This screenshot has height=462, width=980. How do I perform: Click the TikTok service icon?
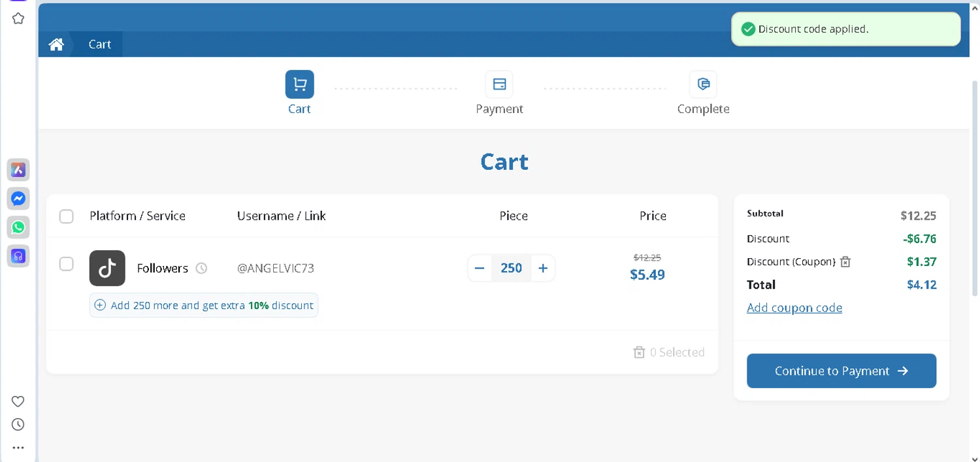tap(107, 268)
